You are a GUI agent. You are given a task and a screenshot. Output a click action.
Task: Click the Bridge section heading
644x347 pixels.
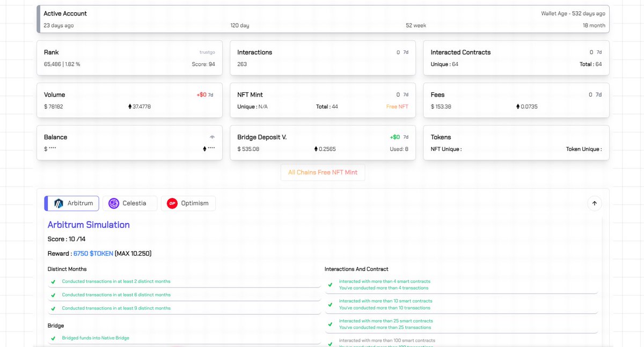[x=55, y=326]
